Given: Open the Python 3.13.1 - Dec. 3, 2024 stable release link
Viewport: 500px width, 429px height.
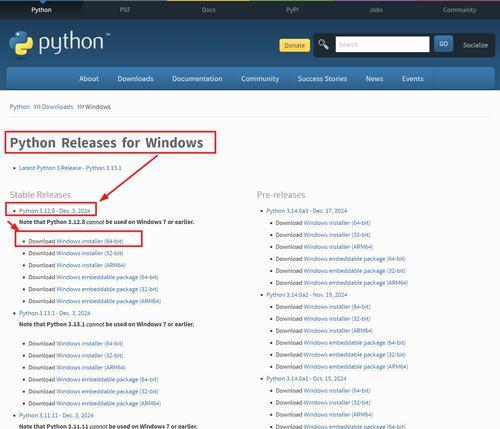Looking at the screenshot, I should tap(55, 313).
